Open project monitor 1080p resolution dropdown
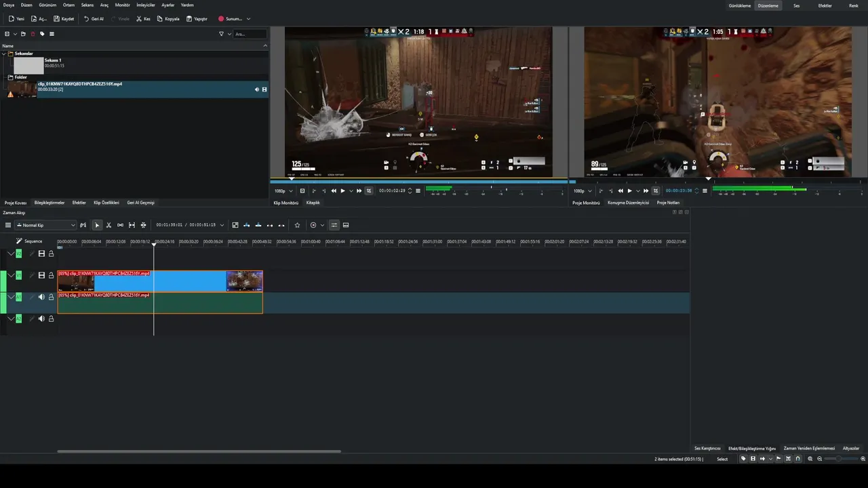The image size is (868, 488). (583, 191)
